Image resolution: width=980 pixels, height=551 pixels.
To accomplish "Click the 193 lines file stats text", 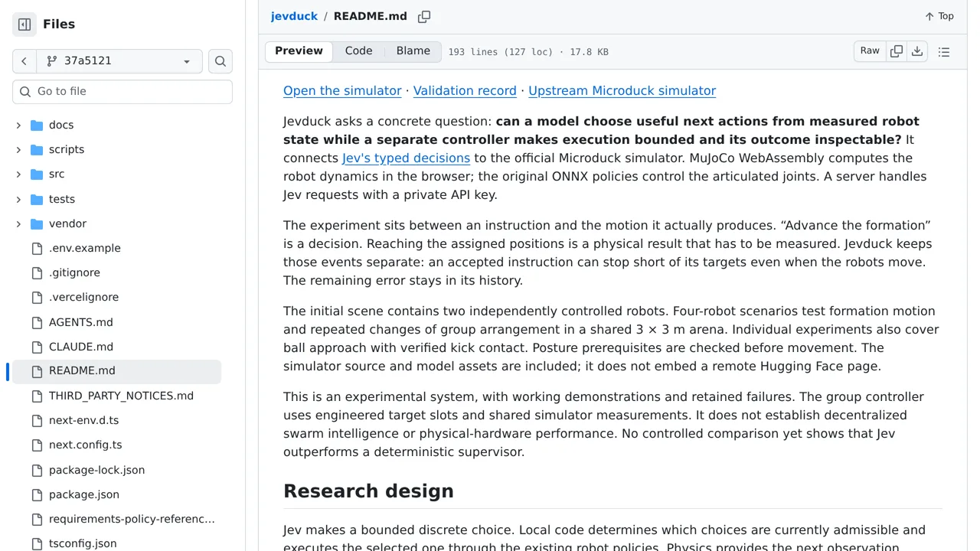I will click(x=528, y=52).
